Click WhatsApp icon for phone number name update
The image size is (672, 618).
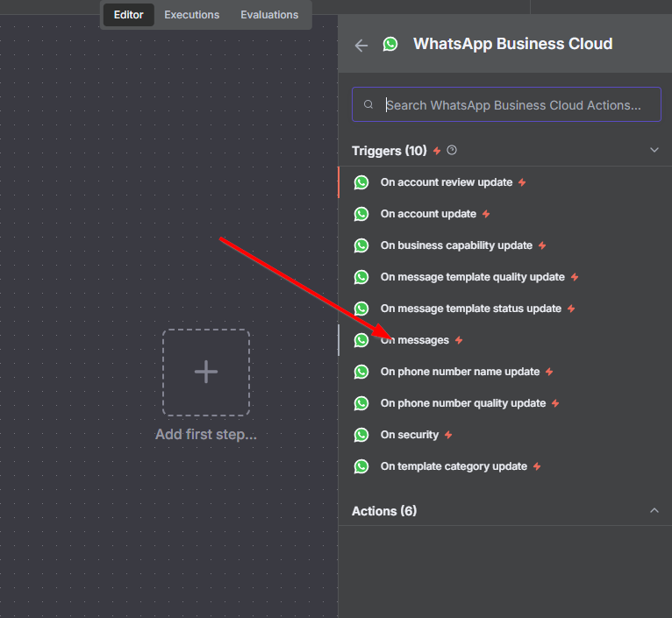[x=361, y=372]
